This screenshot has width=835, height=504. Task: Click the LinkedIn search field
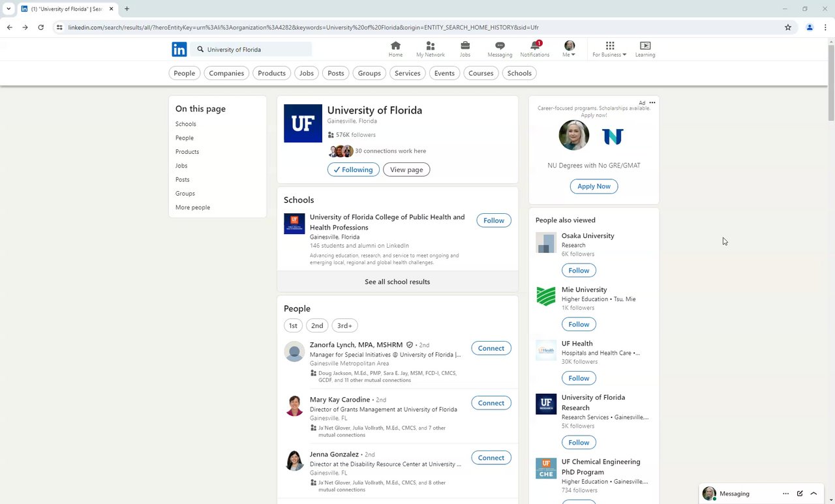(x=252, y=50)
